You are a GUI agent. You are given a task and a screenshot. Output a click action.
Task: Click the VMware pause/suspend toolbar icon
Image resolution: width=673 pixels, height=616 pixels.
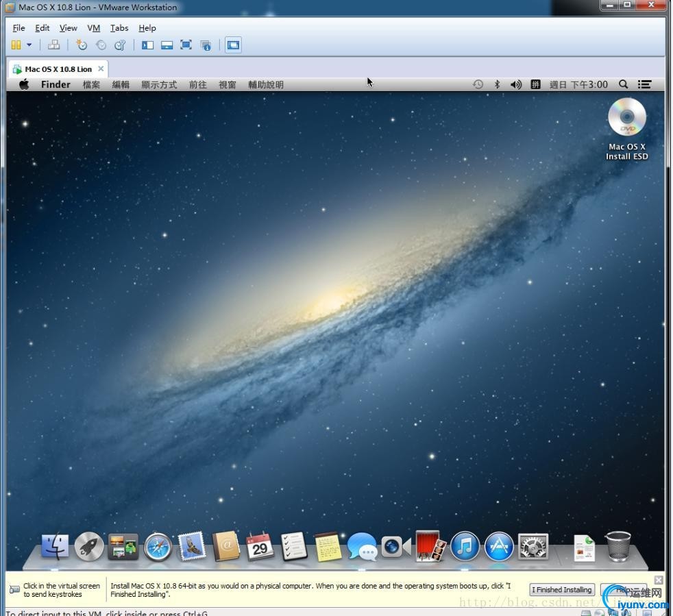16,45
